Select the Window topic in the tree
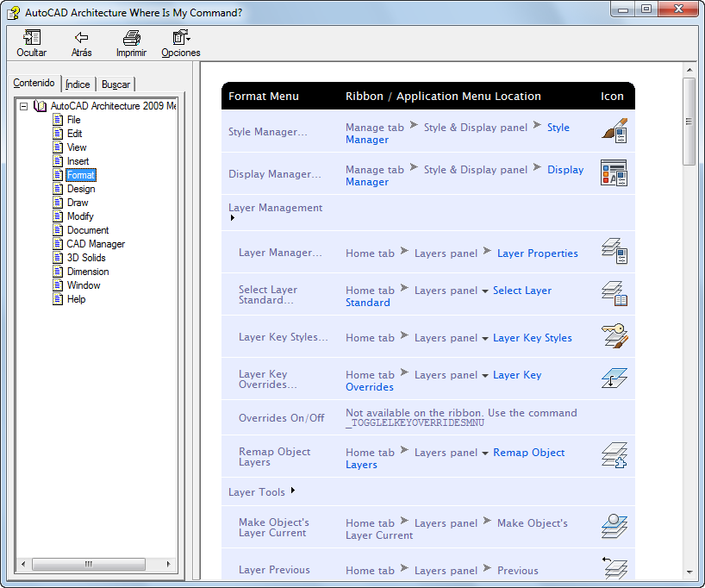The height and width of the screenshot is (588, 705). [84, 285]
